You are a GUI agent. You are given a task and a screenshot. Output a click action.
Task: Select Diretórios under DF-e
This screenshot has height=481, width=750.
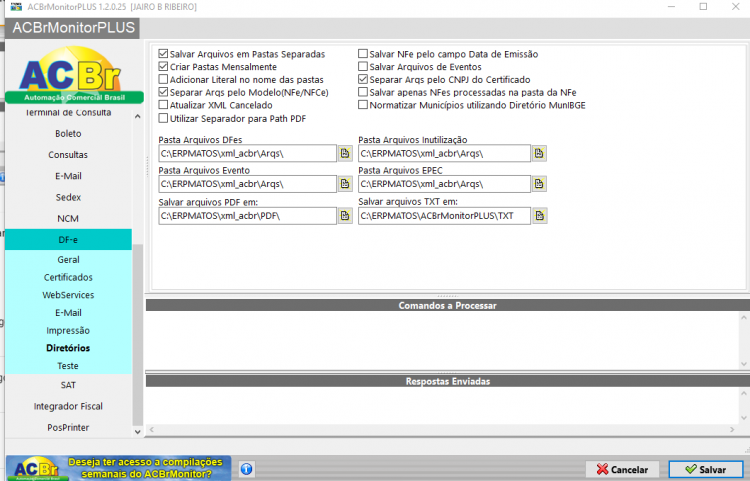click(x=68, y=348)
